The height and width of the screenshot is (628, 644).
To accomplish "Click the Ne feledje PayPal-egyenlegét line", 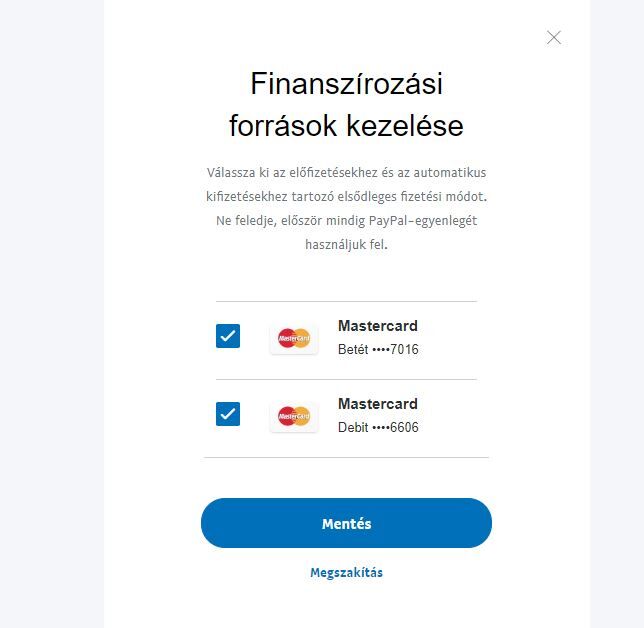I will tap(346, 221).
